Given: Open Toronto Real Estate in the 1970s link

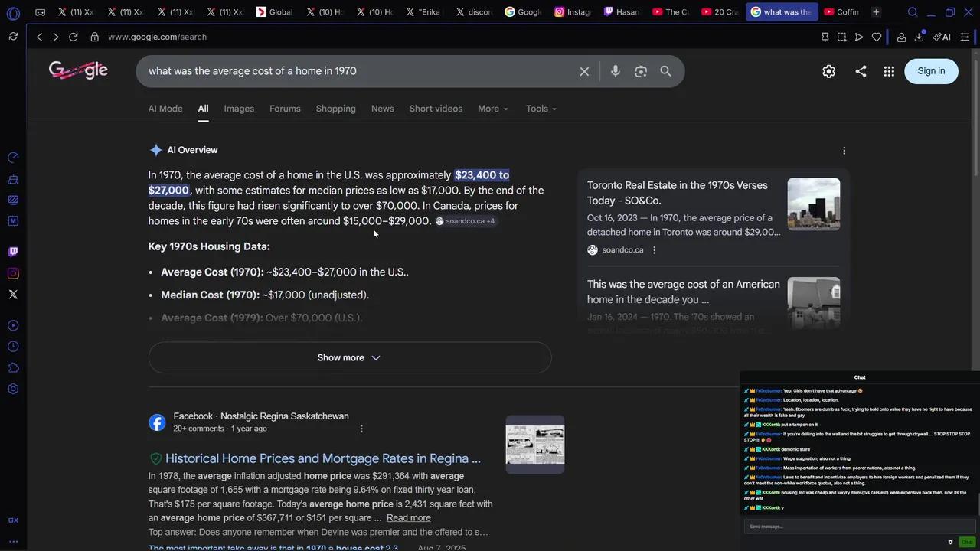Looking at the screenshot, I should (x=678, y=193).
